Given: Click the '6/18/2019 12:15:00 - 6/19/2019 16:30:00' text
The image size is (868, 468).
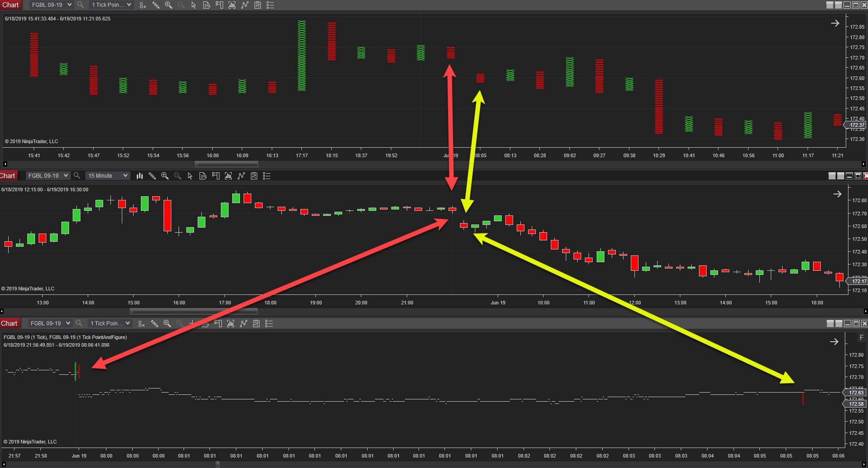Looking at the screenshot, I should (45, 189).
